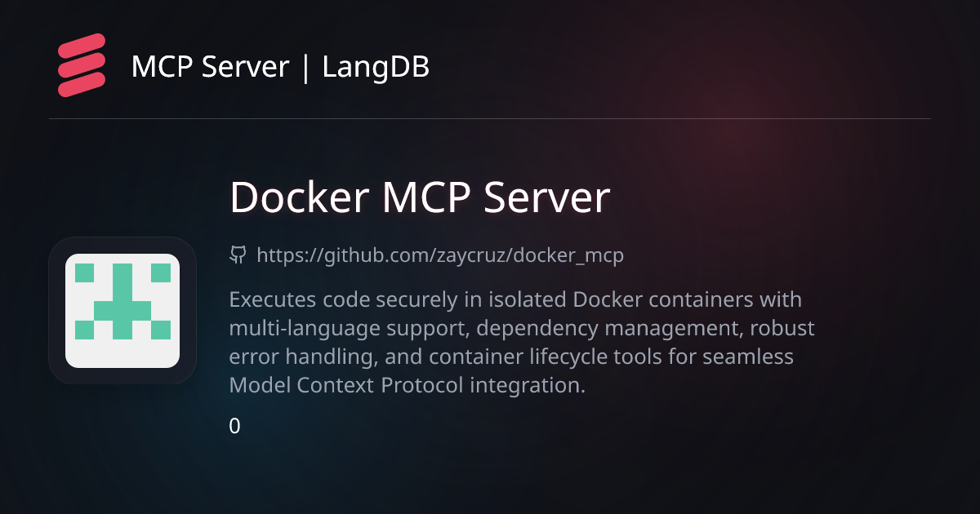
Task: Click the top stripe of LangDB logo
Action: [82, 44]
